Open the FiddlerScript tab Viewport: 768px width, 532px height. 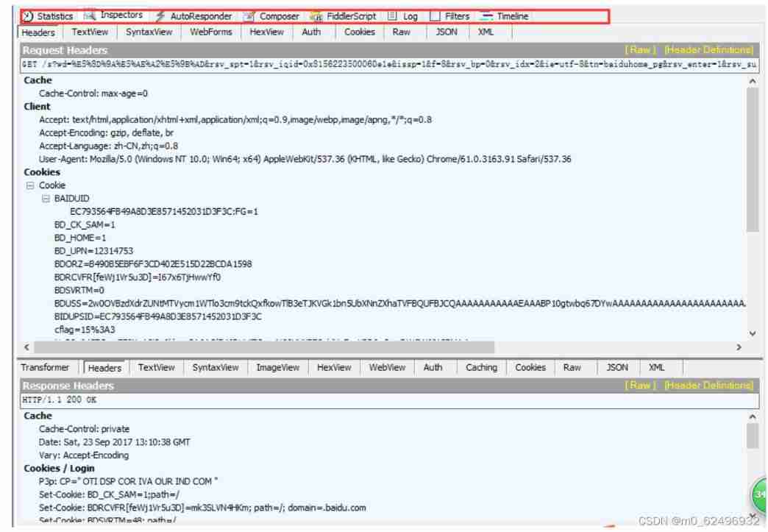click(344, 16)
